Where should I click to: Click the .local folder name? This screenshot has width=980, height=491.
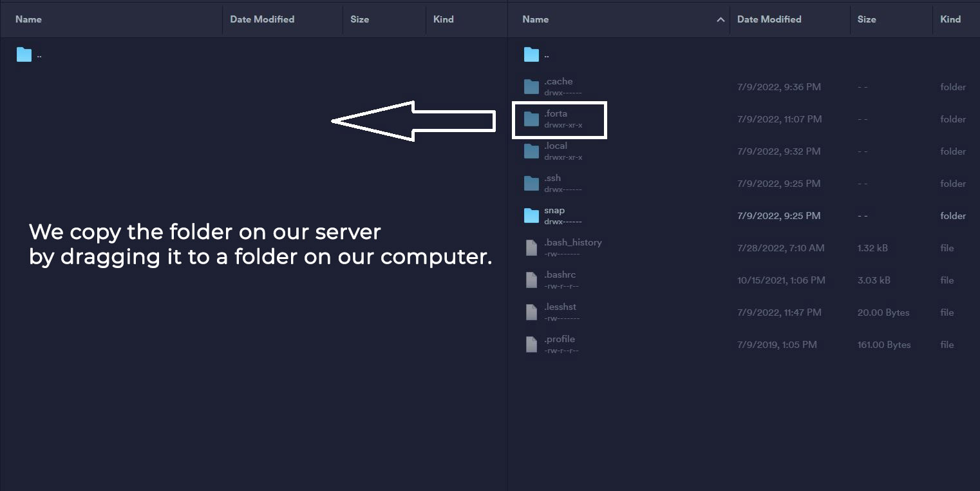click(556, 146)
